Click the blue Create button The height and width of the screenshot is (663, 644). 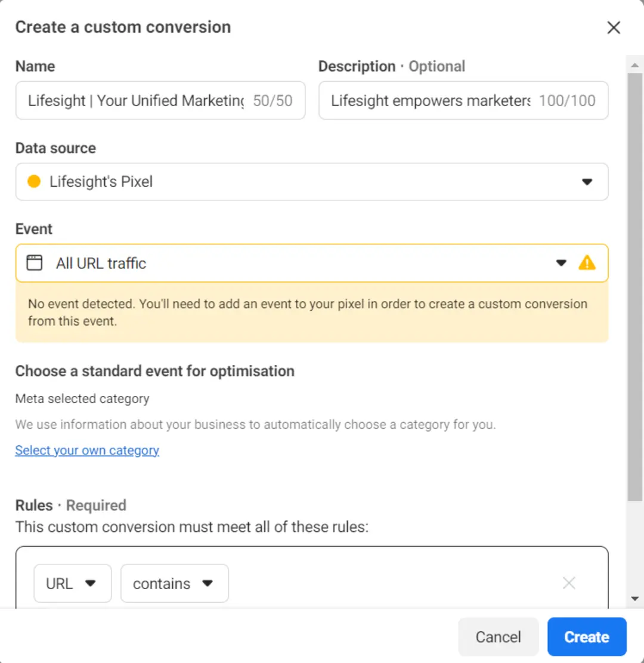point(587,636)
